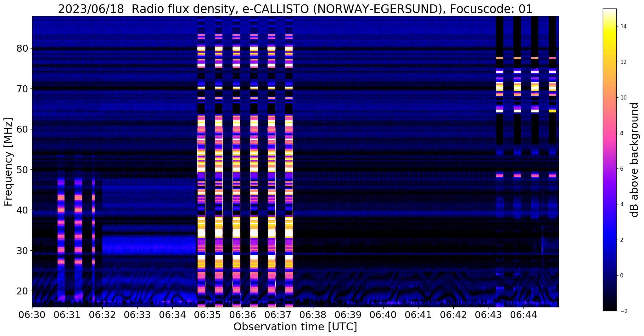This screenshot has height=336, width=644.
Task: Click the colorbar tick label 8
Action: pyautogui.click(x=622, y=133)
